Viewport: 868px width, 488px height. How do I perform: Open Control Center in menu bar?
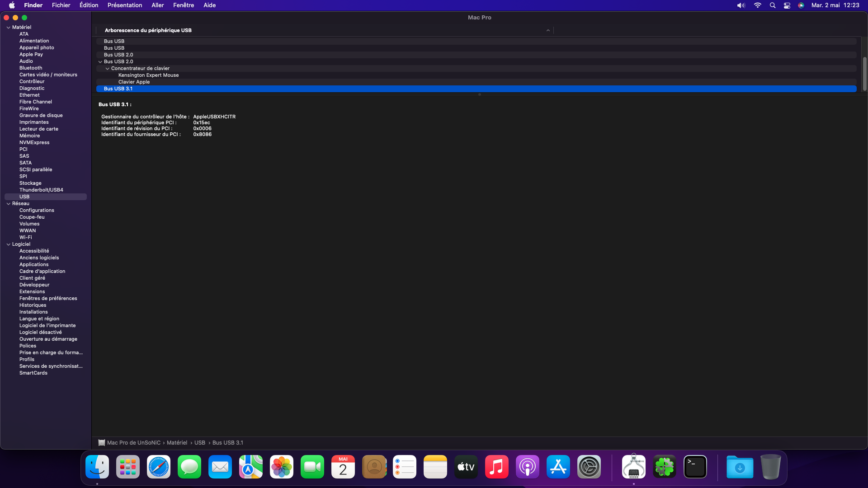[787, 5]
